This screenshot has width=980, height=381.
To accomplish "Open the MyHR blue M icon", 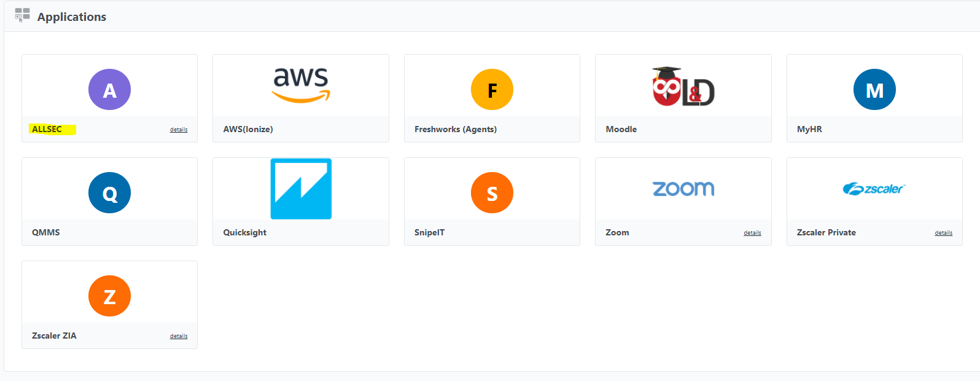I will (x=874, y=90).
